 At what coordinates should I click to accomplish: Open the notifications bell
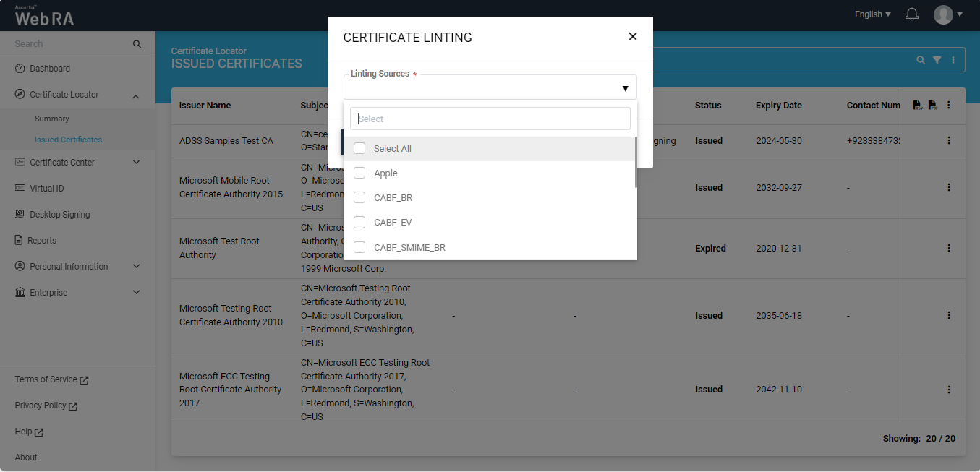tap(912, 14)
